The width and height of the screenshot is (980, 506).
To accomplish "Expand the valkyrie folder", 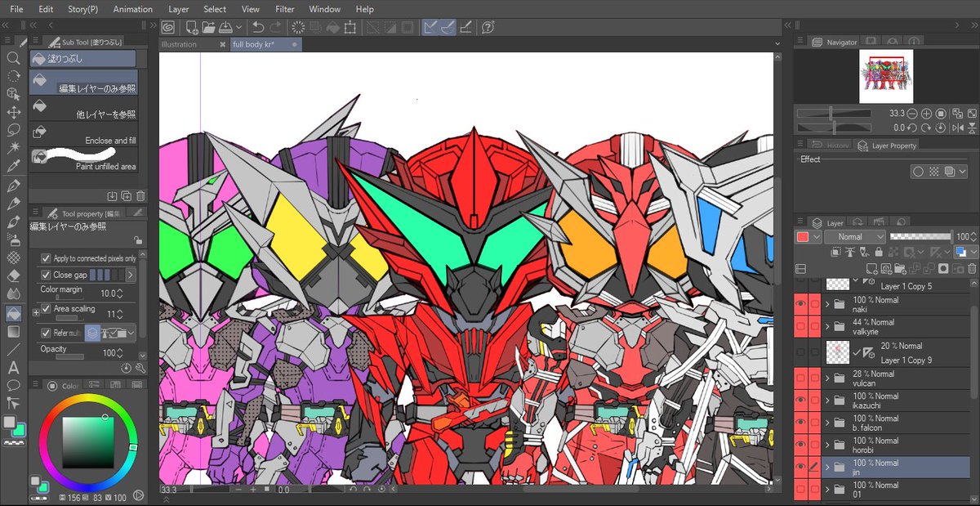I will (827, 327).
